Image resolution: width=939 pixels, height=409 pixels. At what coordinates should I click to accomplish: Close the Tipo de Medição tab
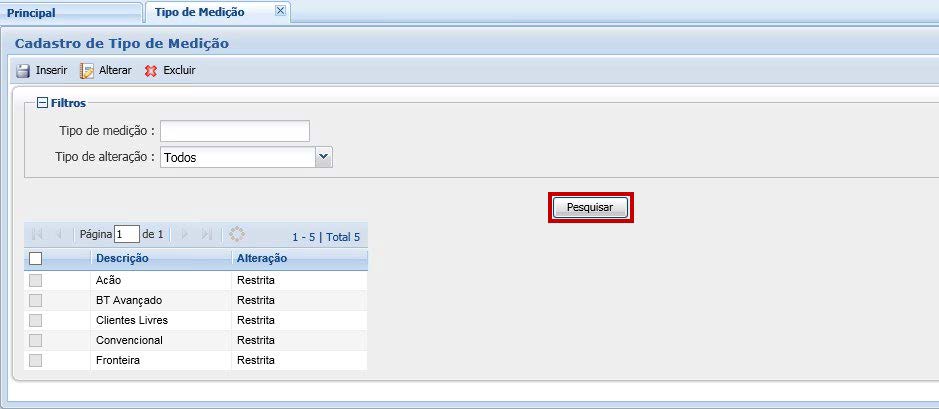280,11
